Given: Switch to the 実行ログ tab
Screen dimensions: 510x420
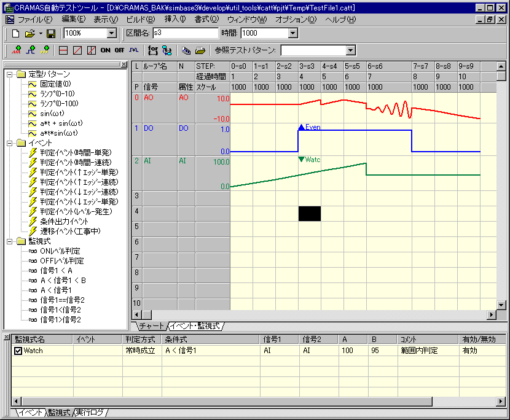Looking at the screenshot, I should [90, 412].
